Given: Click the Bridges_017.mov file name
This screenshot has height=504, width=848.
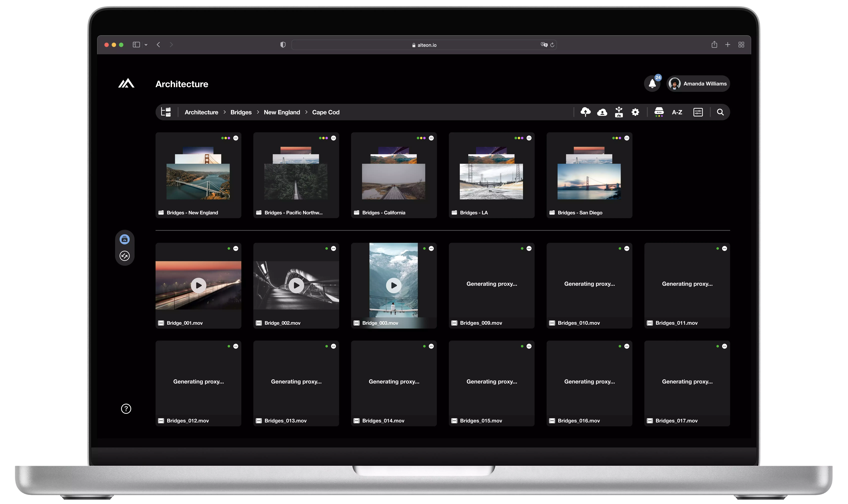Looking at the screenshot, I should [676, 421].
